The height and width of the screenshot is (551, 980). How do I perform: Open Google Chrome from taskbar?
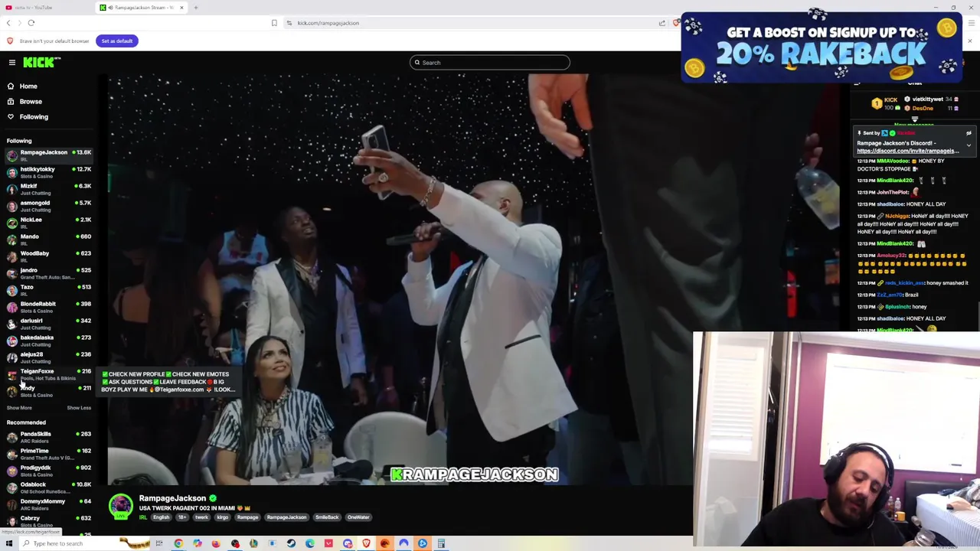(x=178, y=543)
